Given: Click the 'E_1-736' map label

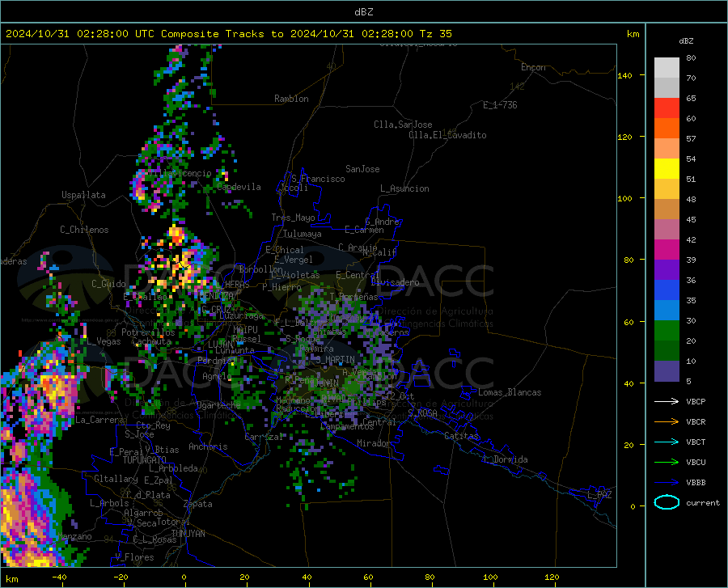Looking at the screenshot, I should pyautogui.click(x=500, y=105).
